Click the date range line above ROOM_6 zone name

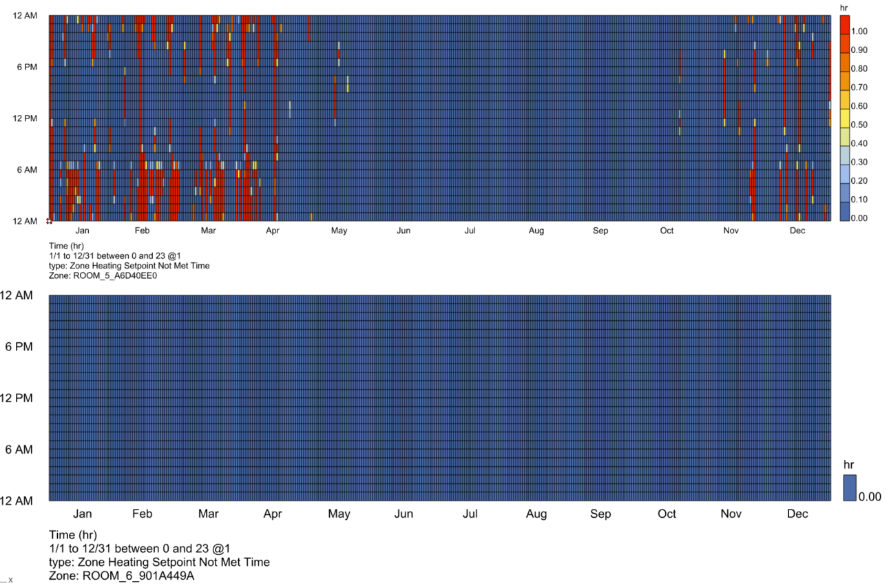140,549
